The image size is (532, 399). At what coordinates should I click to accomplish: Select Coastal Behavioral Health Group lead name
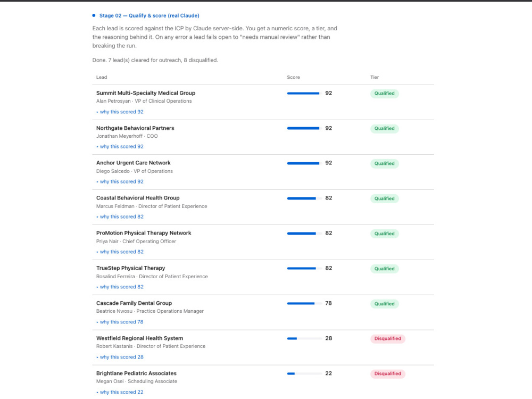click(x=138, y=198)
